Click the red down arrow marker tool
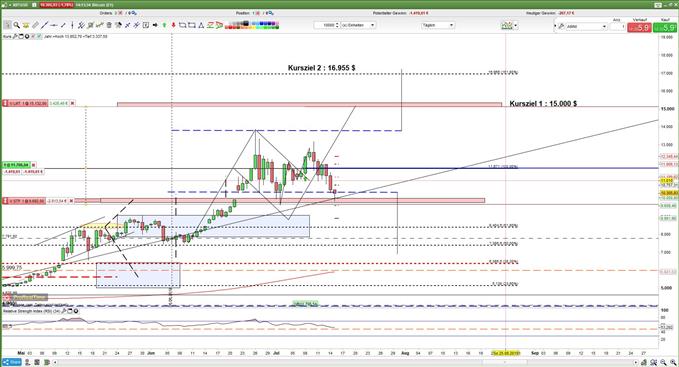This screenshot has height=367, width=679. click(174, 25)
